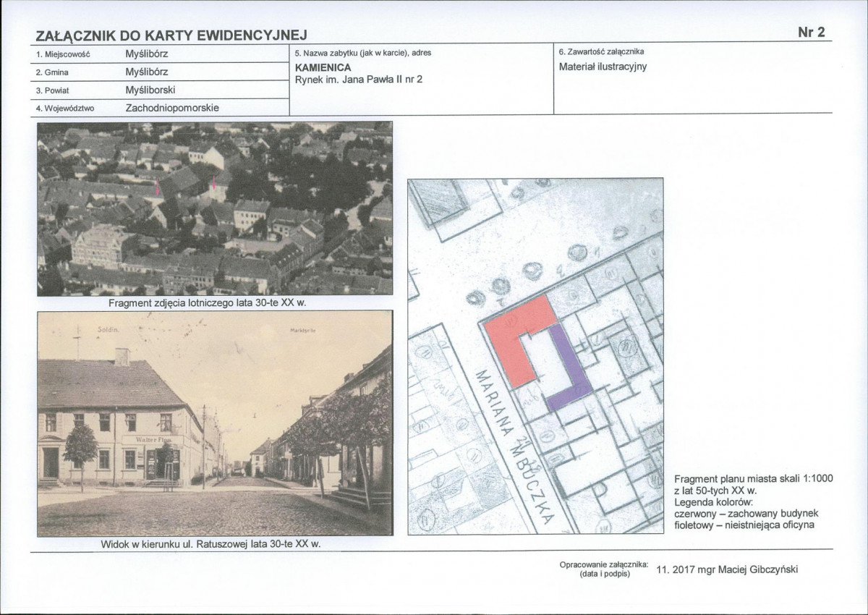The height and width of the screenshot is (615, 868).
Task: Click the Myślibórz value in the Gmina row
Action: click(150, 72)
